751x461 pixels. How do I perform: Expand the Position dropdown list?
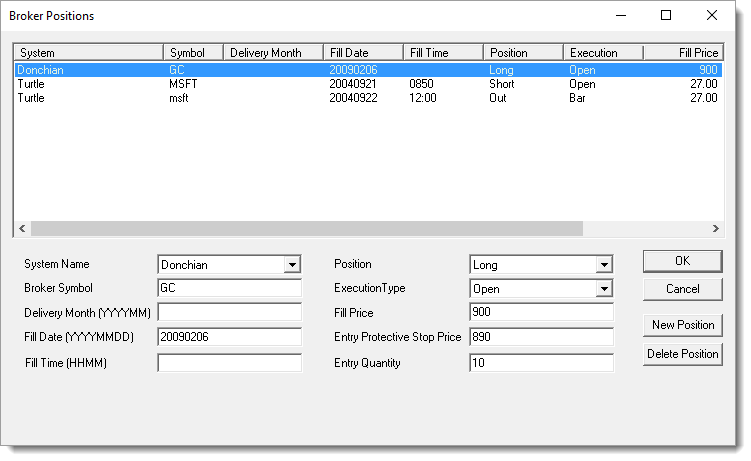coord(603,265)
